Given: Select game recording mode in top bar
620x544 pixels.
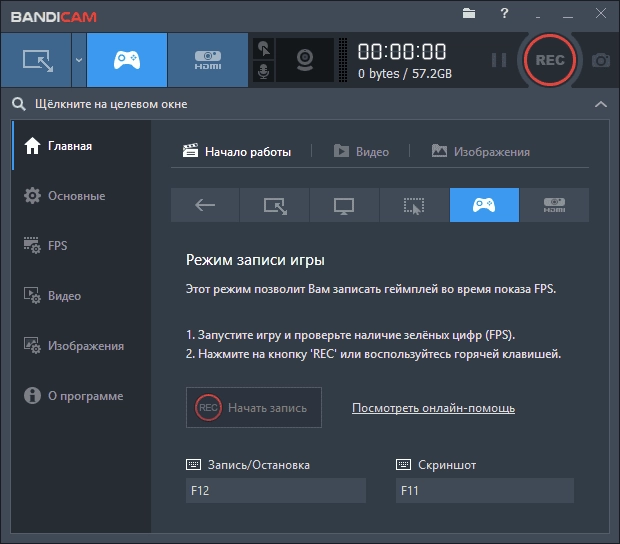Looking at the screenshot, I should tap(127, 60).
